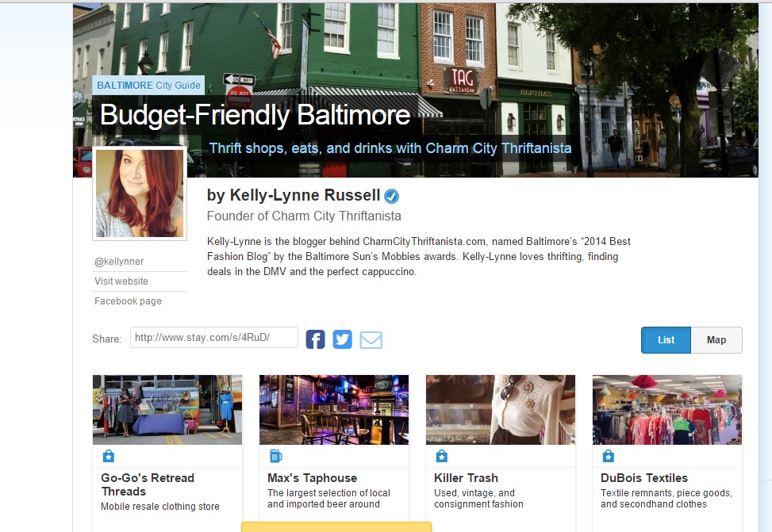
Task: Open the Killer Trash listing title
Action: click(466, 478)
